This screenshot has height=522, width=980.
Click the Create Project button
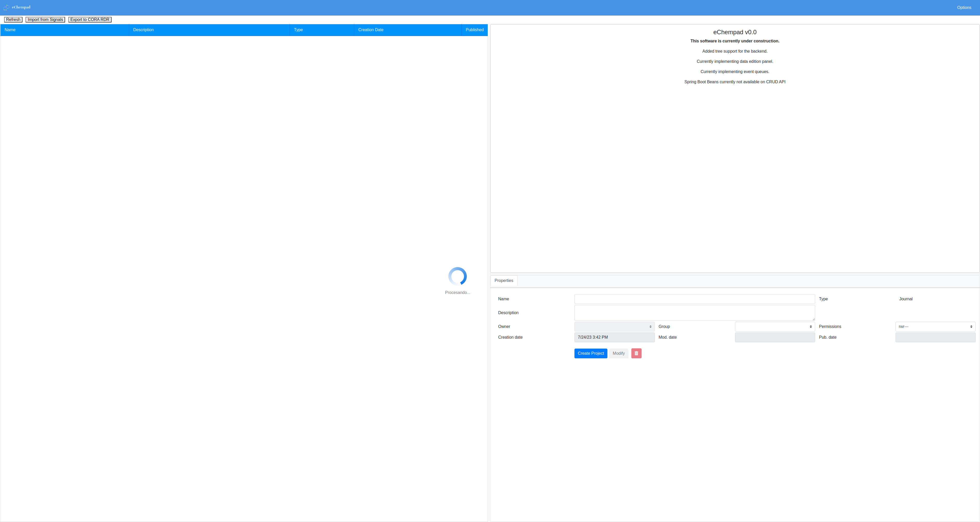click(x=591, y=353)
